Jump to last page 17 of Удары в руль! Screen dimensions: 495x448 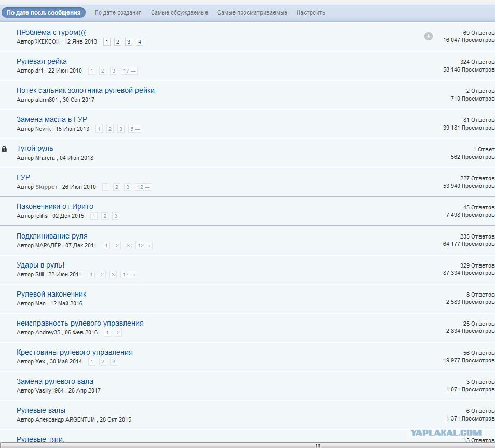tap(129, 274)
